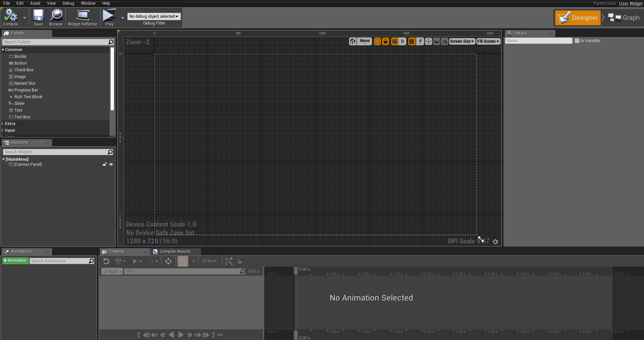
Task: Open the User Widget parent class link
Action: point(631,3)
